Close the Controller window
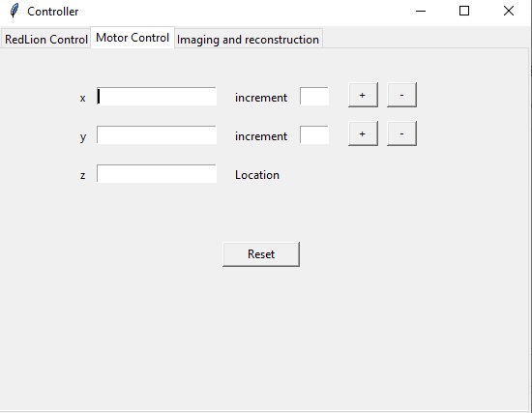Image resolution: width=532 pixels, height=413 pixels. click(508, 12)
